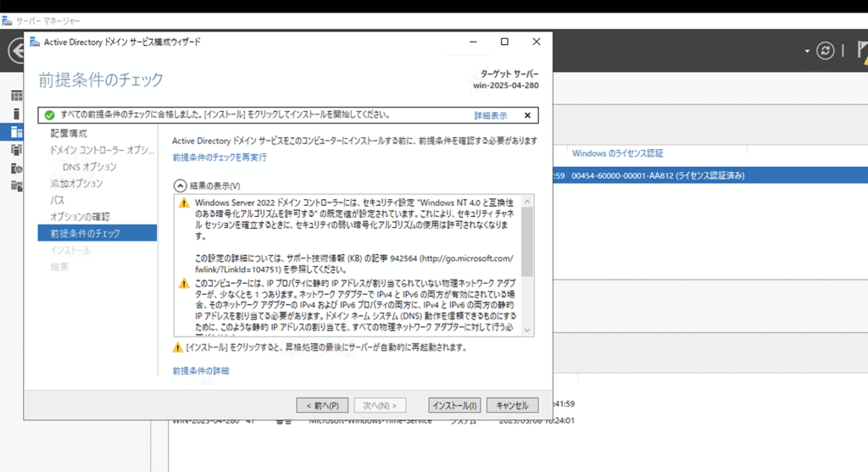Click the target server name win-2025-04-280

point(505,86)
